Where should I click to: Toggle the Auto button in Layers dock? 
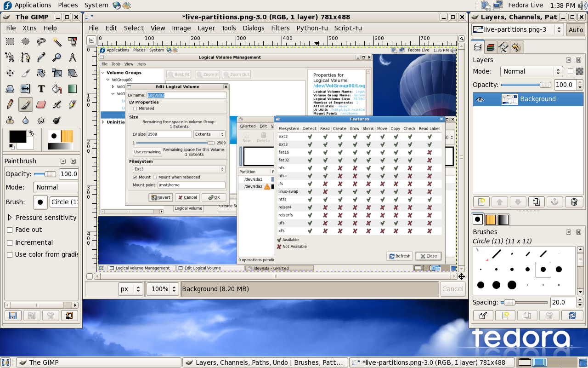coord(576,29)
